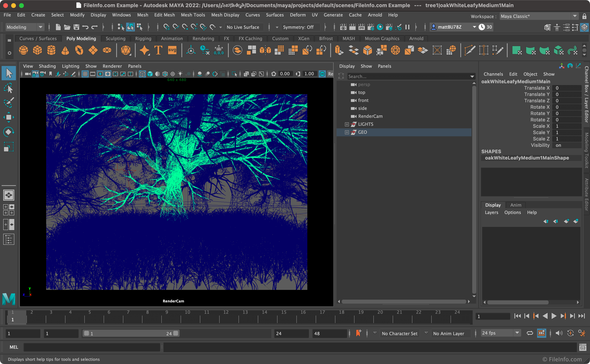Toggle auto keyframe button
590x364 pixels.
pyautogui.click(x=570, y=333)
